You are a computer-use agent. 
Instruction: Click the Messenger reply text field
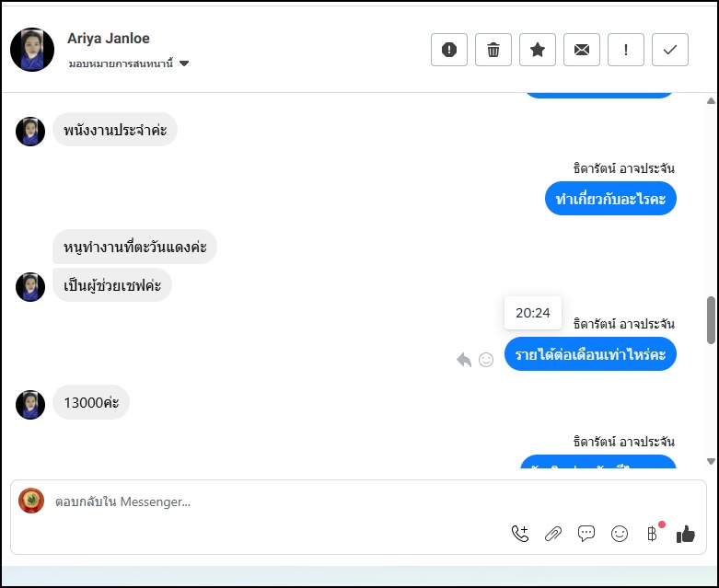tap(276, 502)
